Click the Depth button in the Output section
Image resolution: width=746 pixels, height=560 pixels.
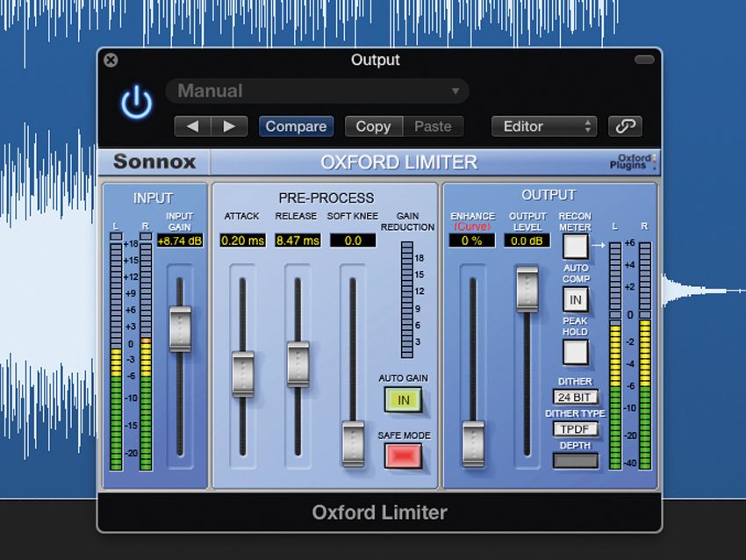[575, 460]
